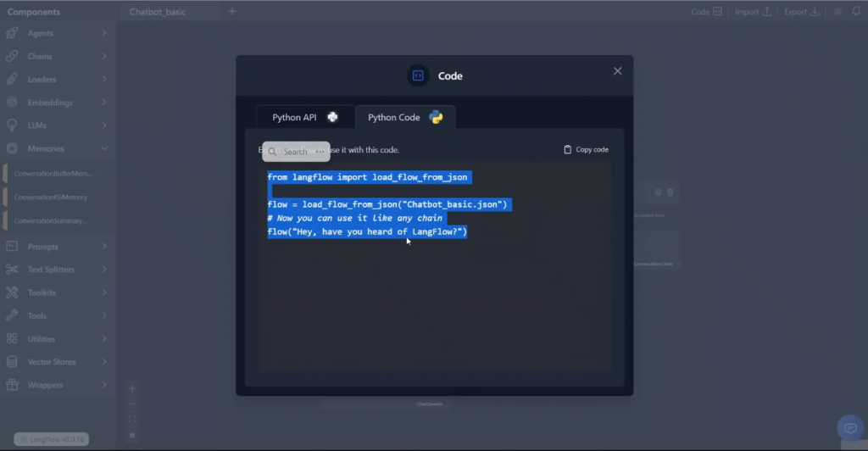Screen dimensions: 868x451
Task: Click the Python logo on Python Code tab
Action: [x=437, y=117]
